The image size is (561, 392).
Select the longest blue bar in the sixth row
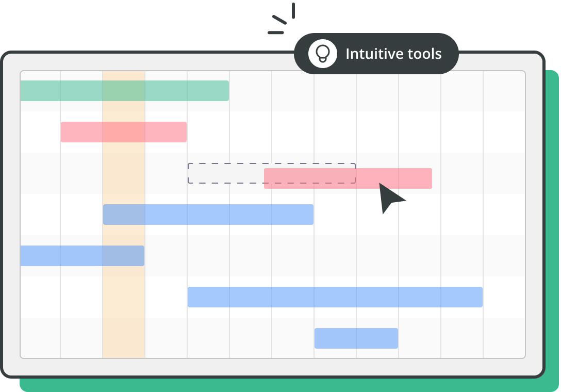(x=335, y=297)
